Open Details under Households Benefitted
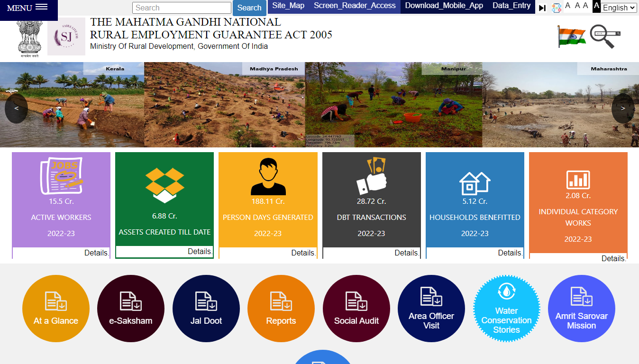The width and height of the screenshot is (639, 364). point(510,253)
